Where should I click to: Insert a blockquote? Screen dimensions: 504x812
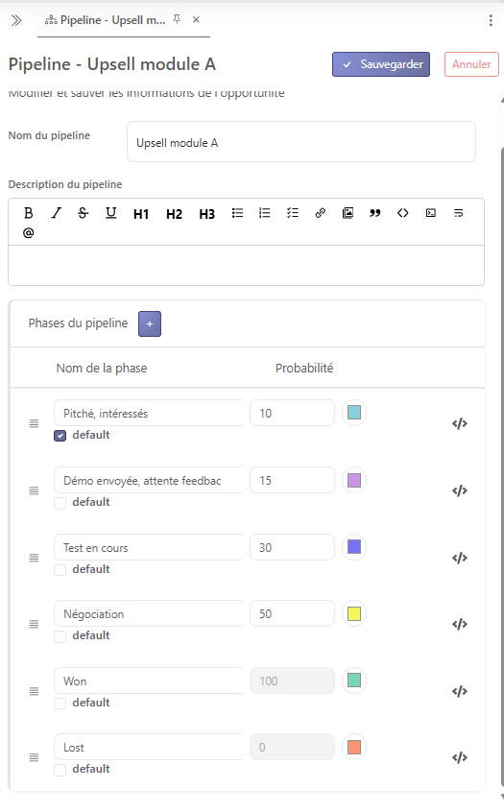tap(375, 213)
